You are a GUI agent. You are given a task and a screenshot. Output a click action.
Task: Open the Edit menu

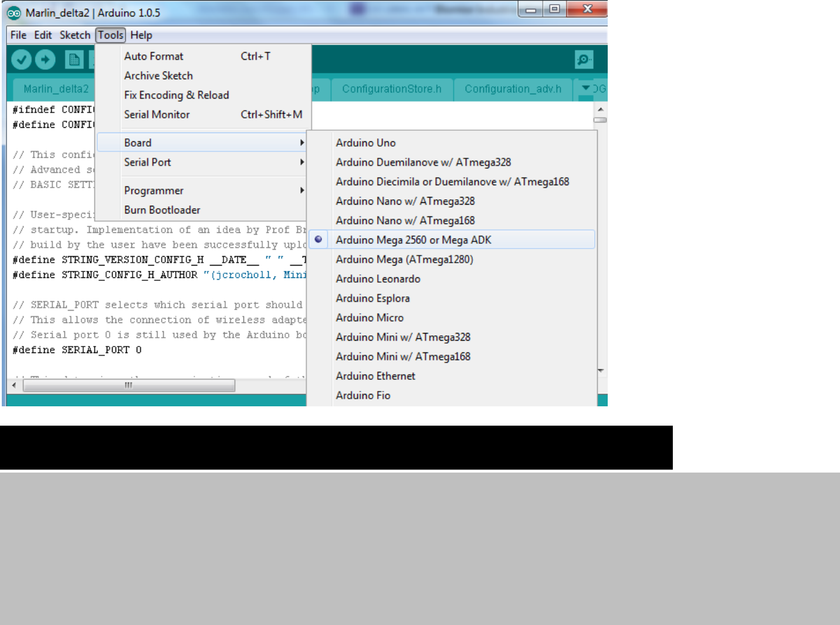(43, 35)
